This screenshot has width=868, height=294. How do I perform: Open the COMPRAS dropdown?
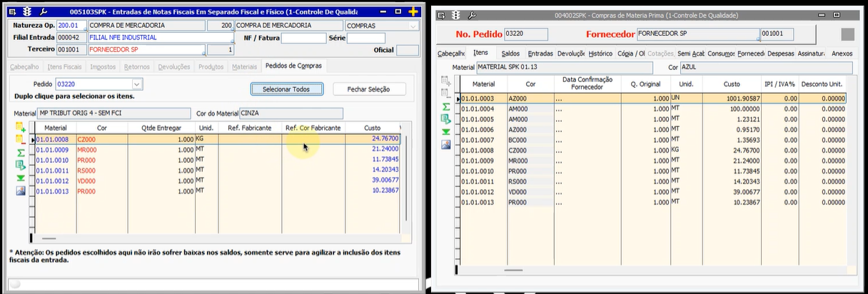[413, 26]
